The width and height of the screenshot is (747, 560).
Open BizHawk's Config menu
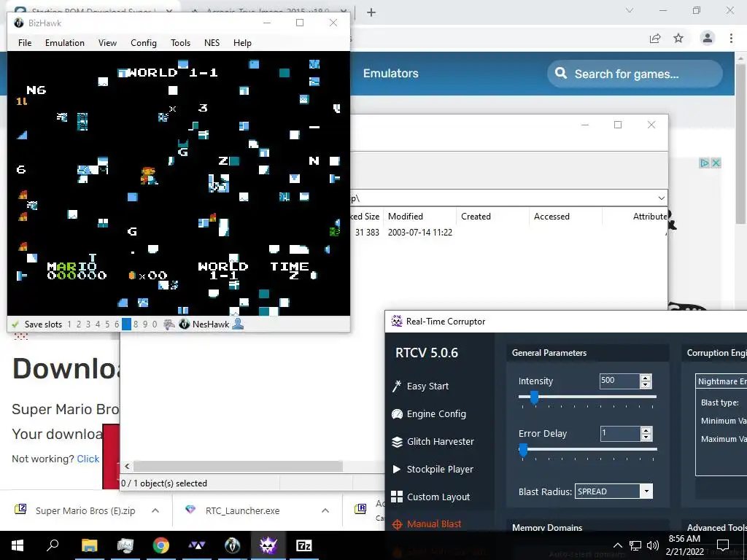[144, 43]
